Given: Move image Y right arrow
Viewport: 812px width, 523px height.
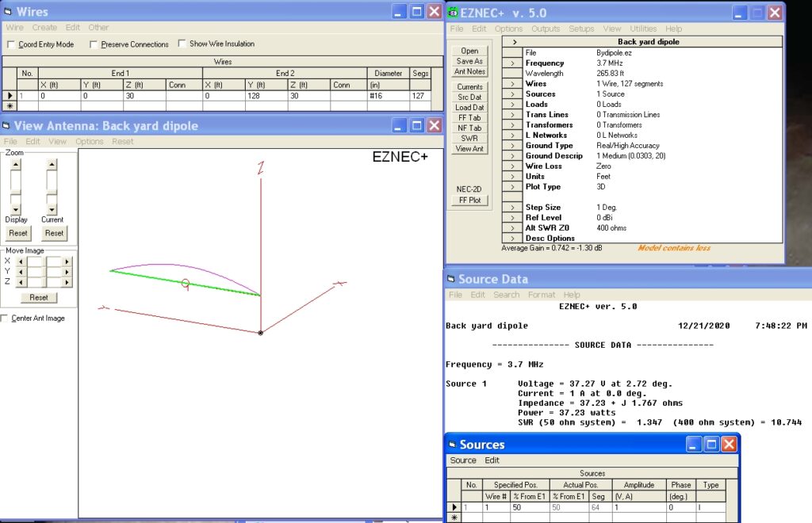Looking at the screenshot, I should (67, 272).
